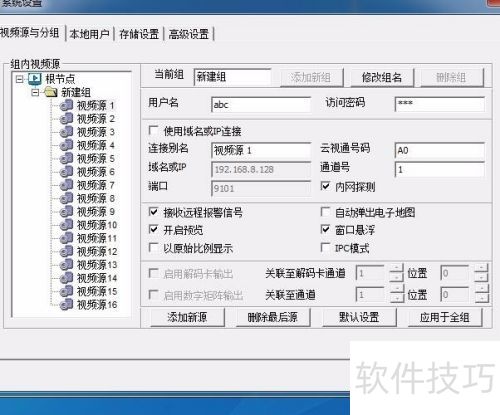Click 添加新源 button
The width and height of the screenshot is (500, 415).
[187, 317]
